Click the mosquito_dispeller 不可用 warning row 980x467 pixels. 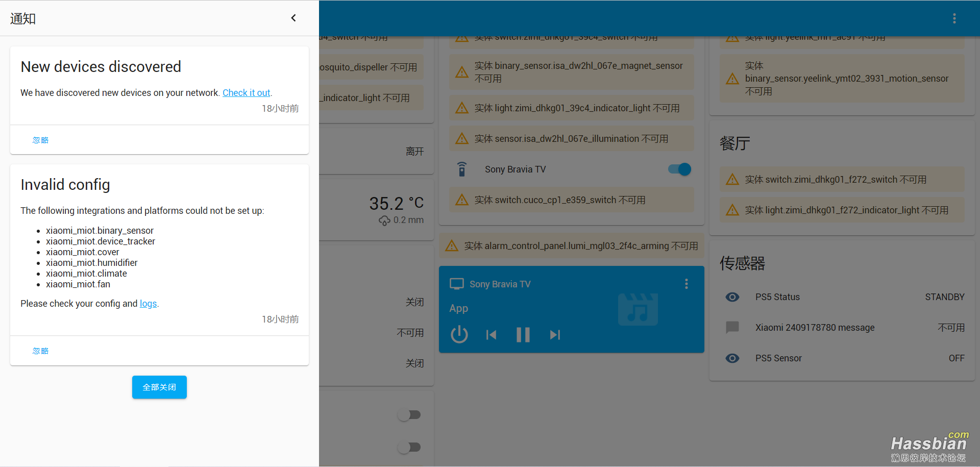coord(372,67)
